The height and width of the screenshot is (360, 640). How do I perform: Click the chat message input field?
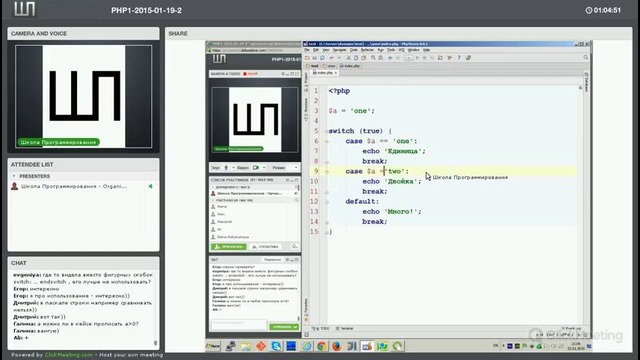[239, 324]
